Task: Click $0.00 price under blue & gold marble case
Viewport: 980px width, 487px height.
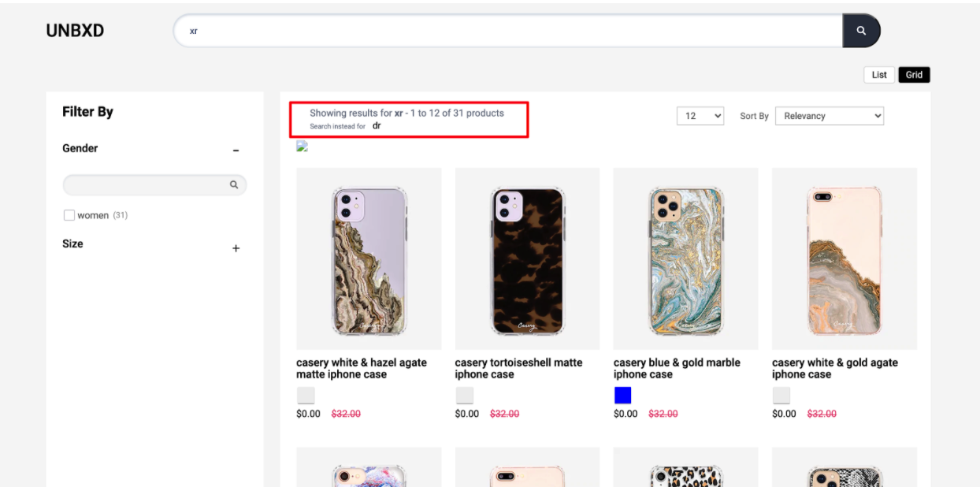Action: pyautogui.click(x=625, y=414)
